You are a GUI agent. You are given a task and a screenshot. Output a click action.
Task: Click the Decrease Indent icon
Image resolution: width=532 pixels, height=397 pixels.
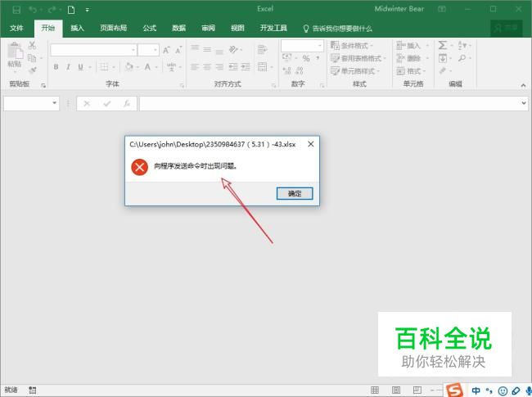233,67
